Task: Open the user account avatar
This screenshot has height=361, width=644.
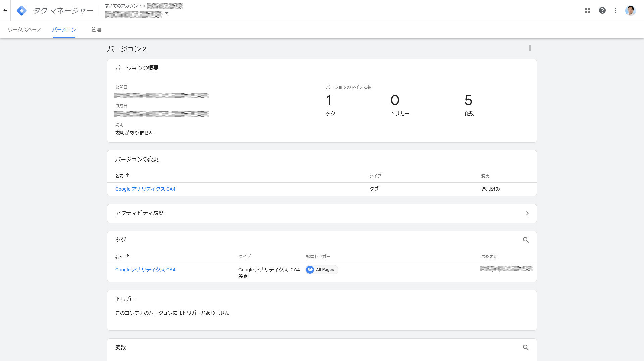Action: (630, 10)
